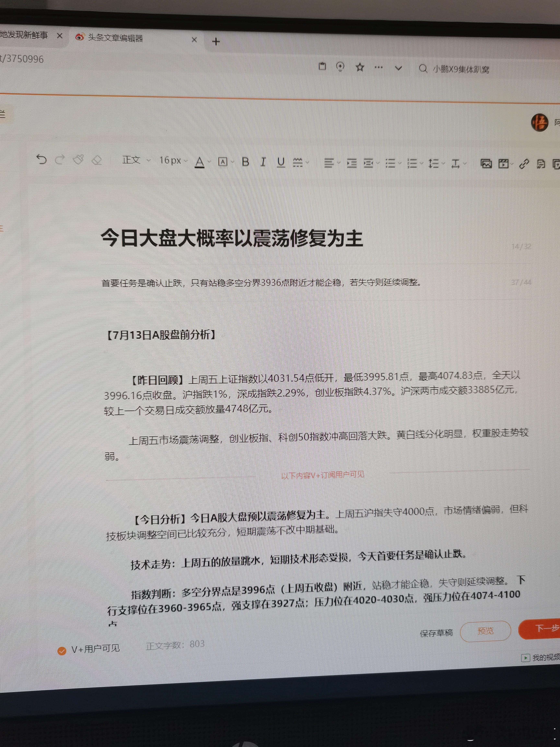Toggle italic formatting
The height and width of the screenshot is (747, 560).
[263, 162]
